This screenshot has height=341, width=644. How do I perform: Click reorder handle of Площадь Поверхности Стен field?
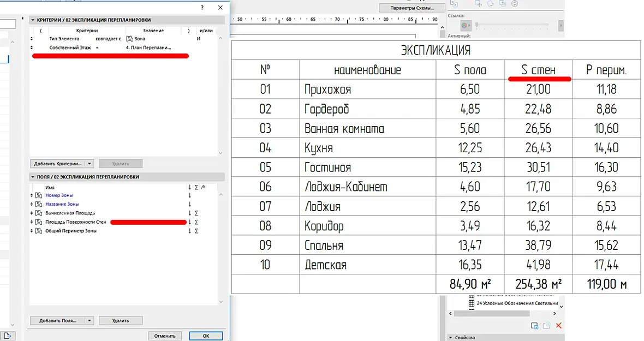32,222
